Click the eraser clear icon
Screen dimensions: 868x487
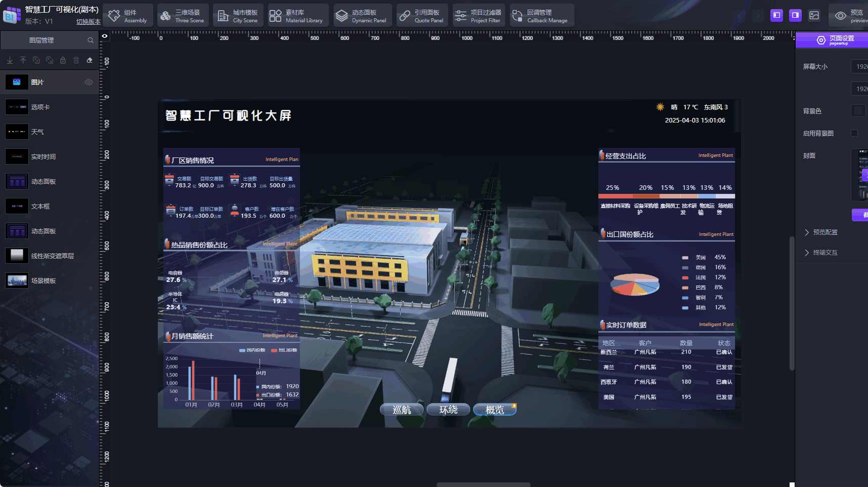(90, 60)
